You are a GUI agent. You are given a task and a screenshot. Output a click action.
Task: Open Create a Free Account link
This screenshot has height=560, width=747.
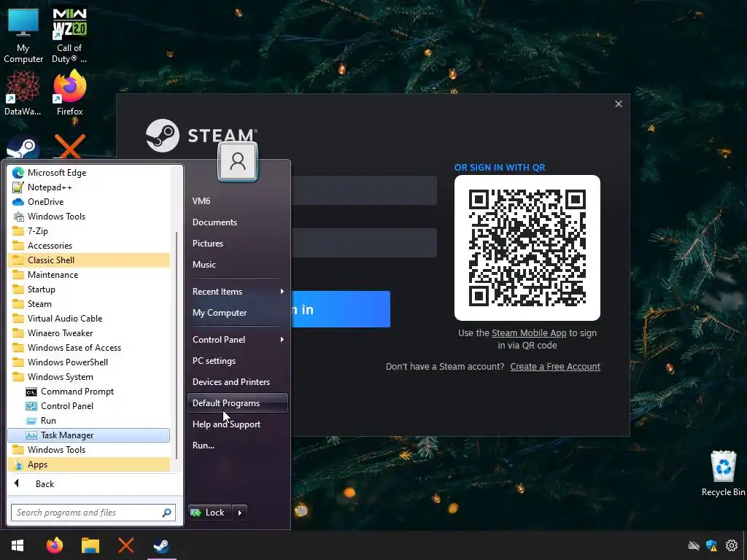(x=555, y=367)
